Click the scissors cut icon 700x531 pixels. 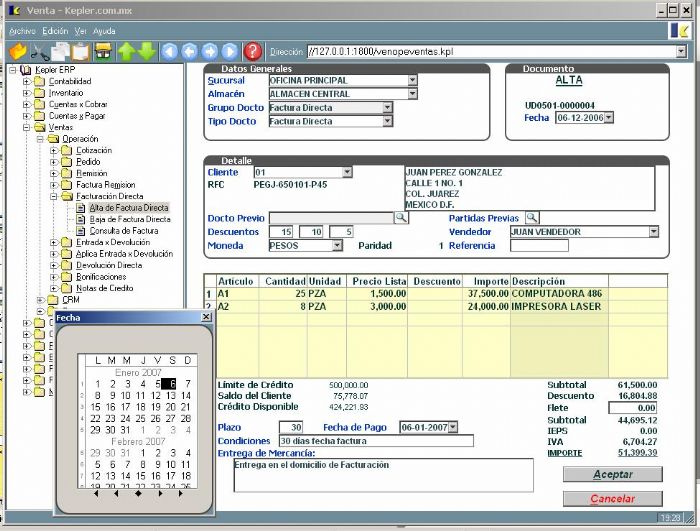pos(39,51)
